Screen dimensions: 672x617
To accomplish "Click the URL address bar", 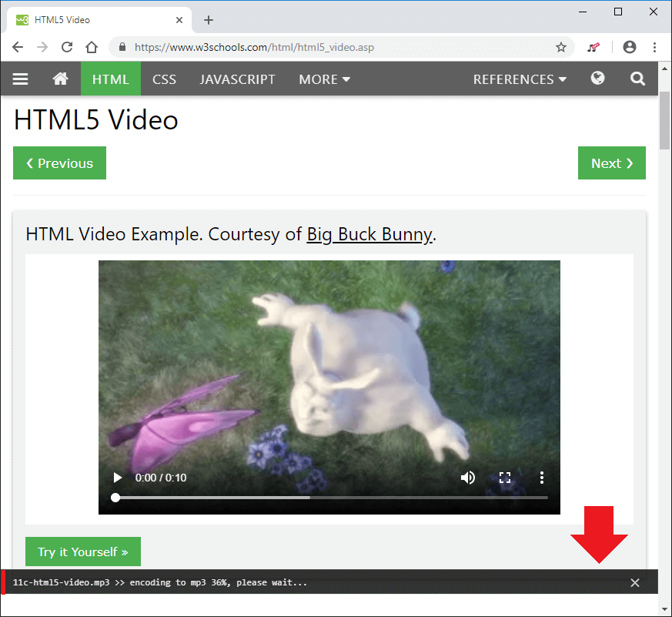I will pos(341,47).
